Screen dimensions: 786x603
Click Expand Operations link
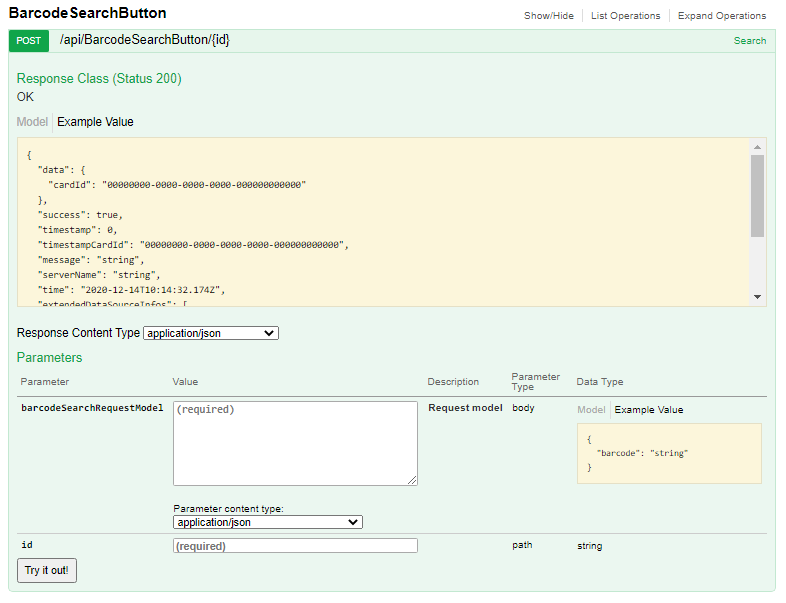click(722, 16)
